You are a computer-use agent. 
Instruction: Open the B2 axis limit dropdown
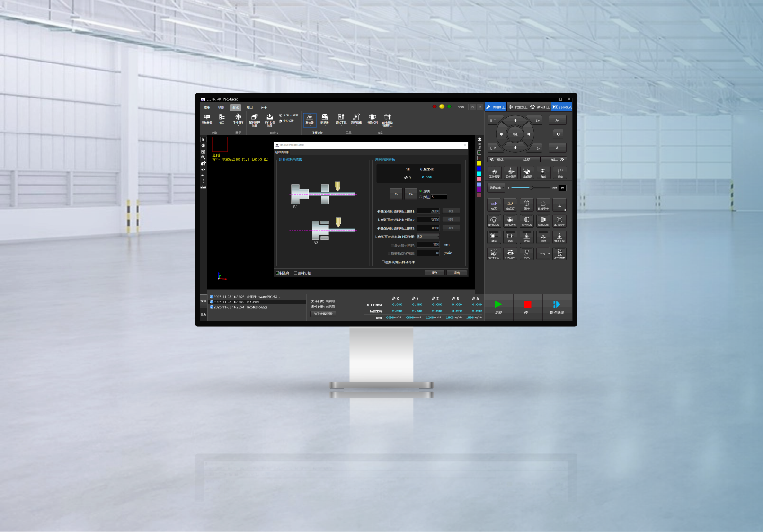[x=428, y=236]
